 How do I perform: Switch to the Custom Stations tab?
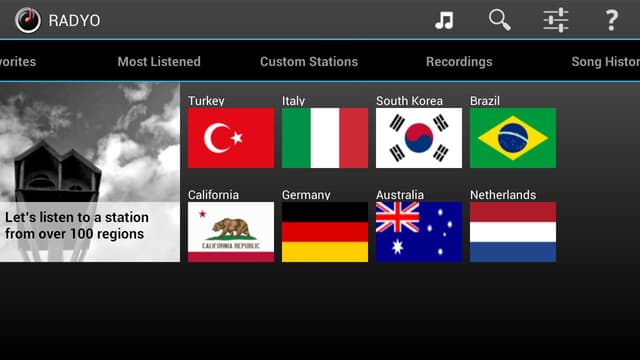pyautogui.click(x=309, y=62)
